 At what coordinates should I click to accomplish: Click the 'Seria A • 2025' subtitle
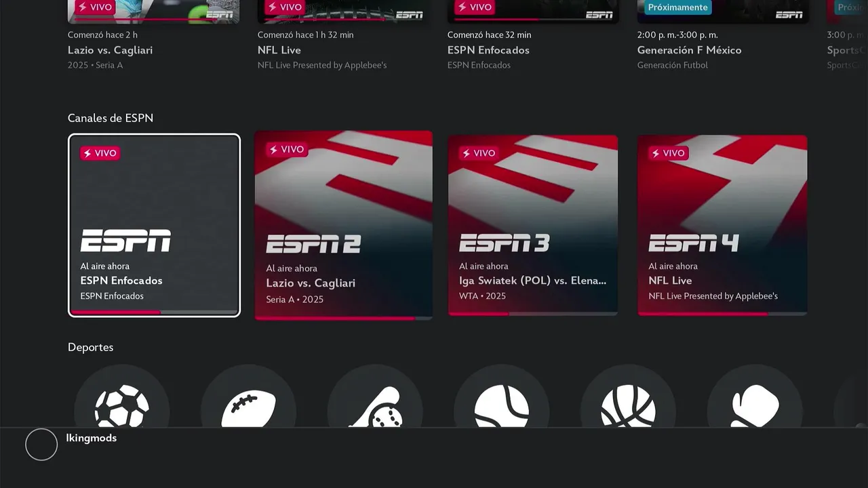294,300
